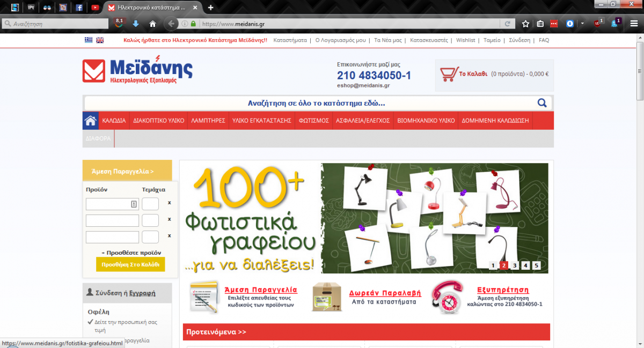Screen dimensions: 644x348
Task: Show banner slide 5
Action: click(x=536, y=265)
